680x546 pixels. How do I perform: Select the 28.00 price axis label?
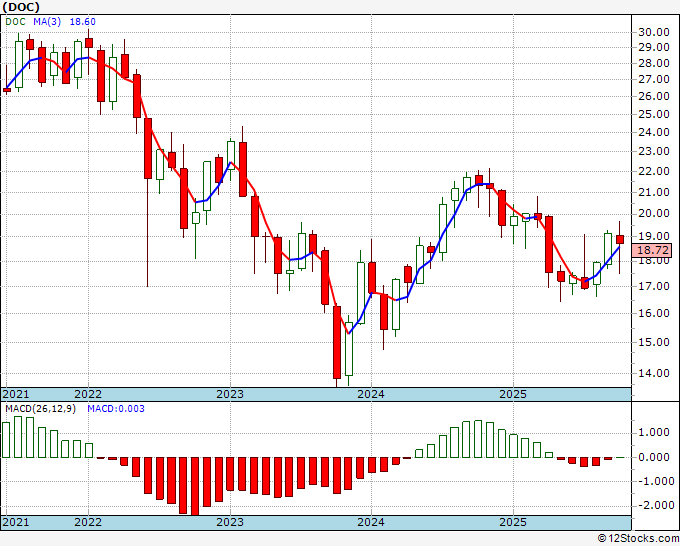[x=654, y=63]
